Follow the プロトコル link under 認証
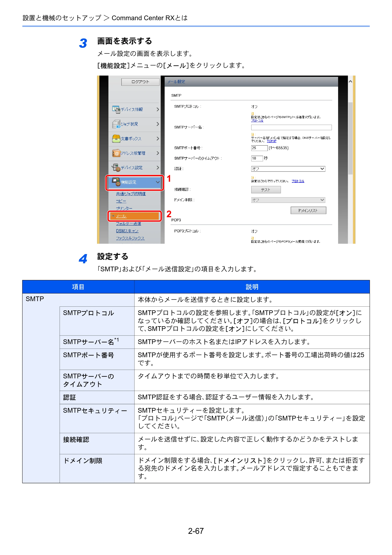 pyautogui.click(x=298, y=181)
